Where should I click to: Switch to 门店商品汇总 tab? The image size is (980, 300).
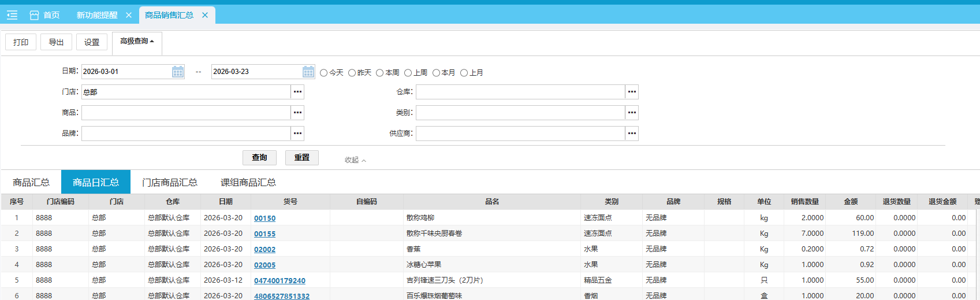click(170, 182)
